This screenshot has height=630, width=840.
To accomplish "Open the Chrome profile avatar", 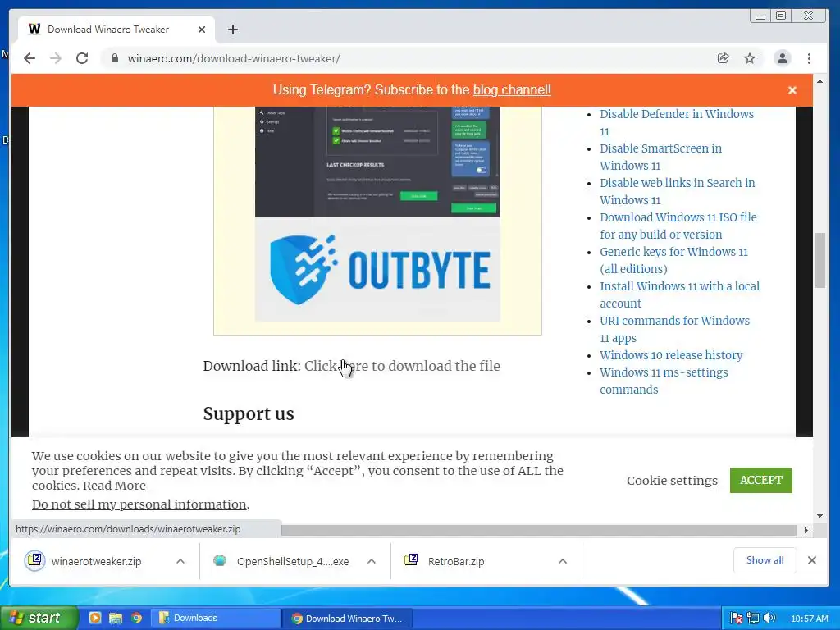I will (782, 58).
